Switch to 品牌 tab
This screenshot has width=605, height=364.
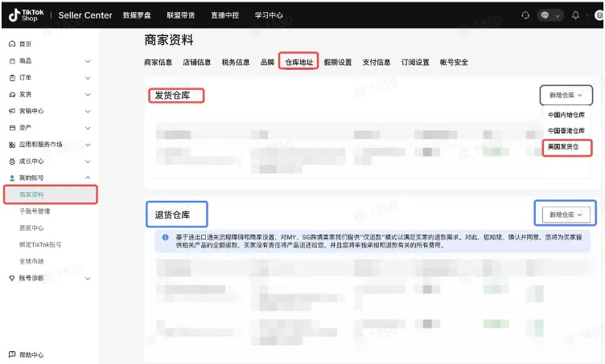point(267,62)
